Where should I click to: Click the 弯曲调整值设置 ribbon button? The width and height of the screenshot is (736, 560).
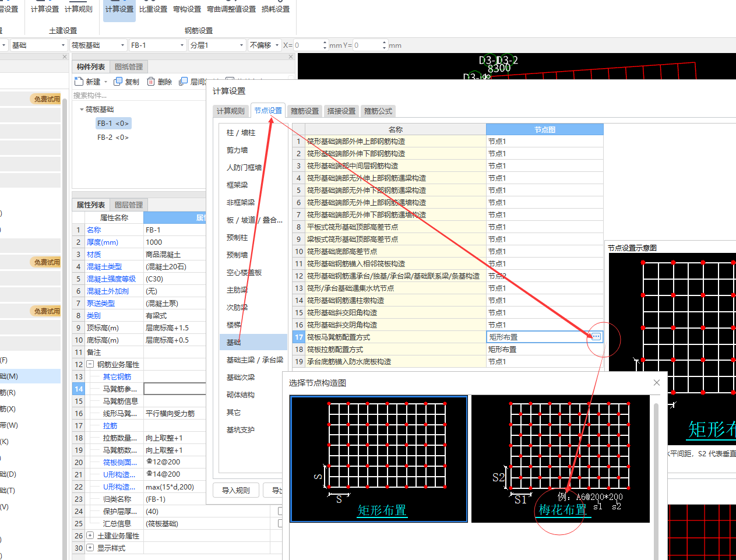tap(231, 9)
